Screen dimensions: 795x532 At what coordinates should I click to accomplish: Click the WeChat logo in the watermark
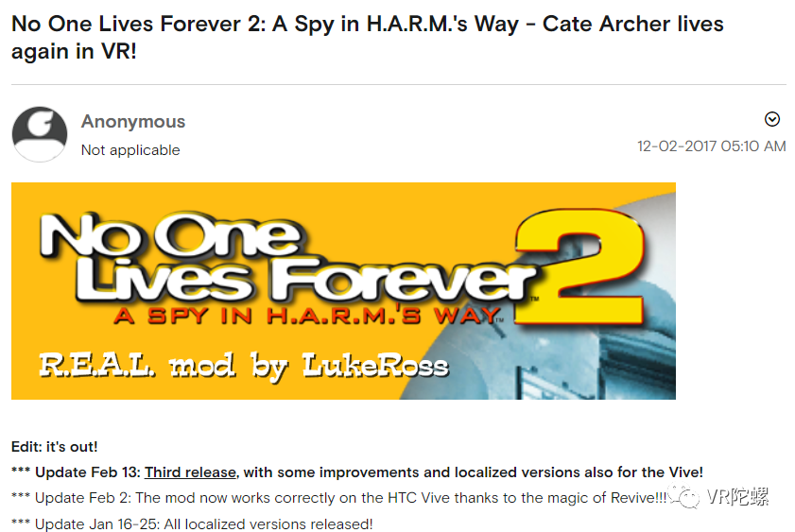[x=685, y=496]
